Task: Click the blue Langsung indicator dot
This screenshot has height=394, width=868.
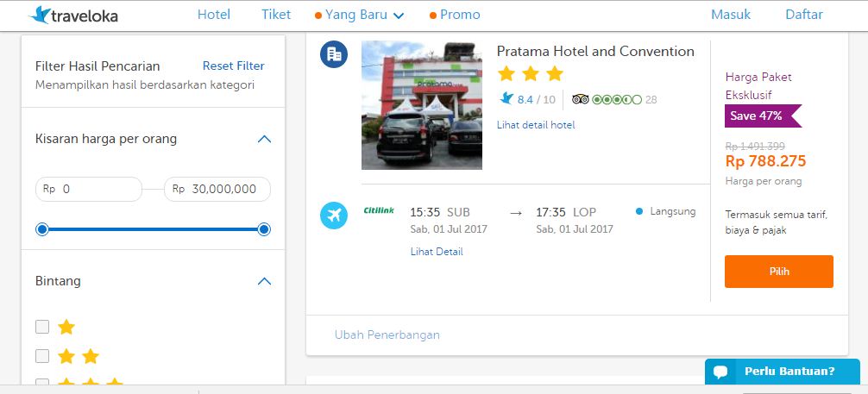Action: pos(639,211)
